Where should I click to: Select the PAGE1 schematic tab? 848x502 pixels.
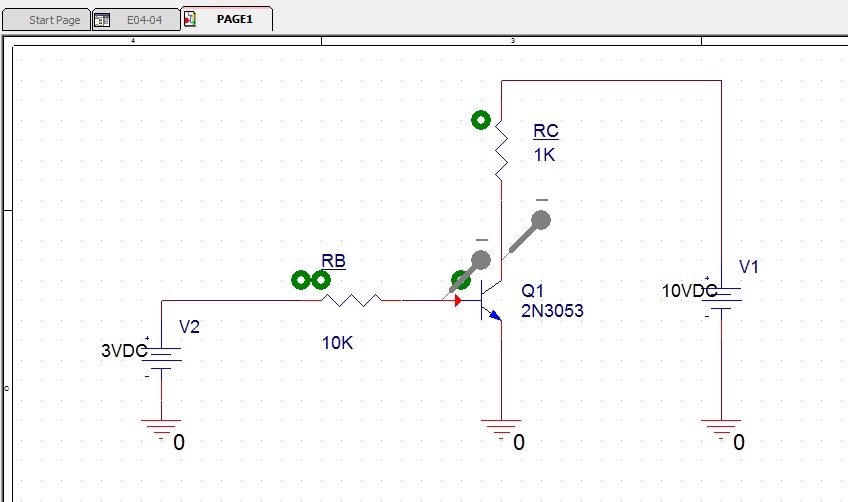point(235,20)
